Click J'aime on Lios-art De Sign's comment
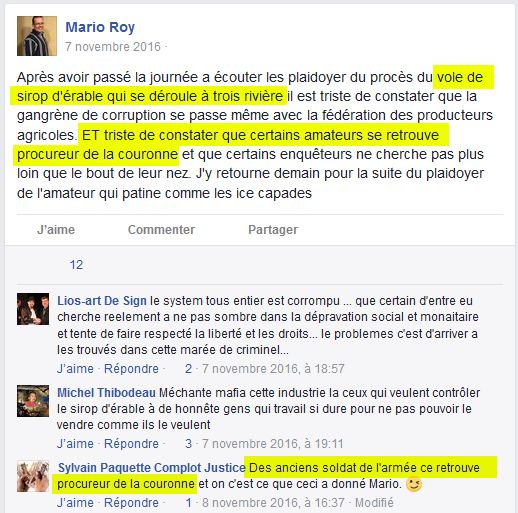Screen dimensions: 518x513 tap(75, 369)
